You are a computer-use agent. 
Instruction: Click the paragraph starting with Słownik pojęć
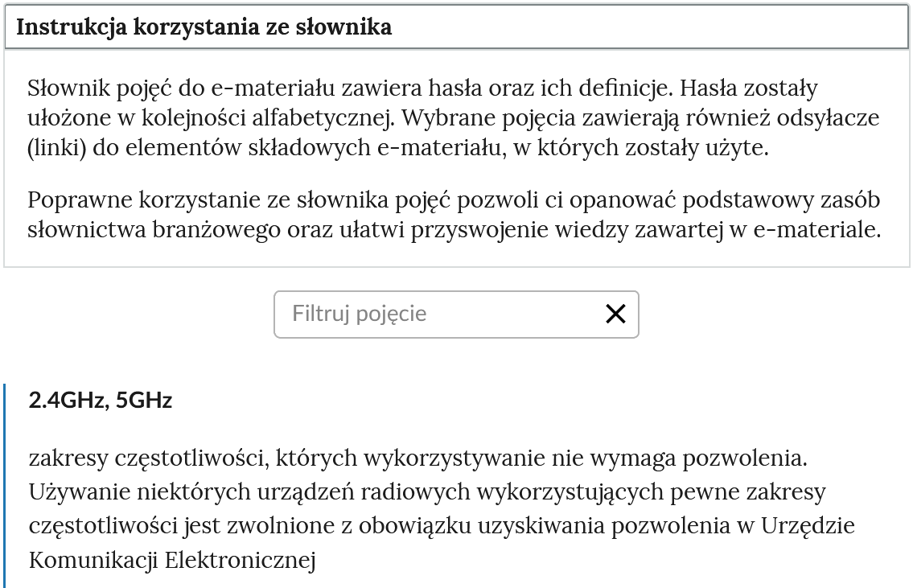(x=454, y=117)
